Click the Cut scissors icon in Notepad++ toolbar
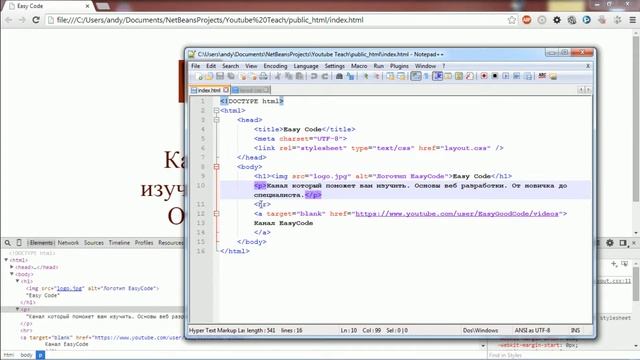The height and width of the screenshot is (360, 640). (x=278, y=76)
